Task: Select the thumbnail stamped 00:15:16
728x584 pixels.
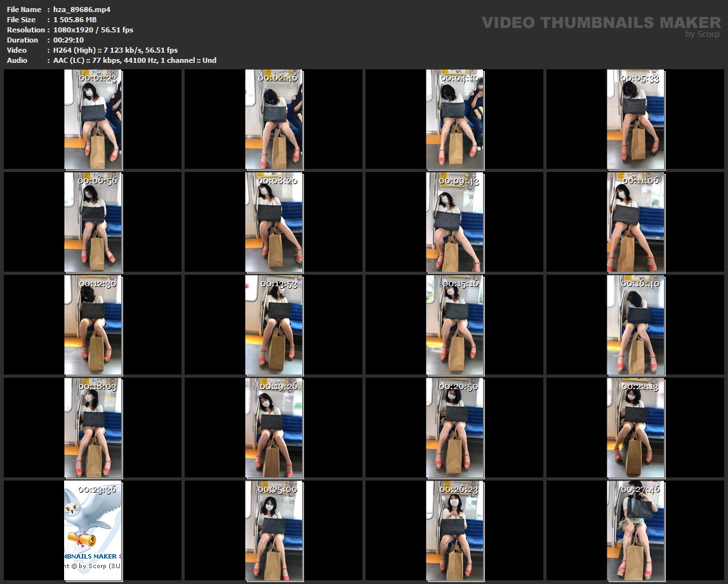Action: 455,325
